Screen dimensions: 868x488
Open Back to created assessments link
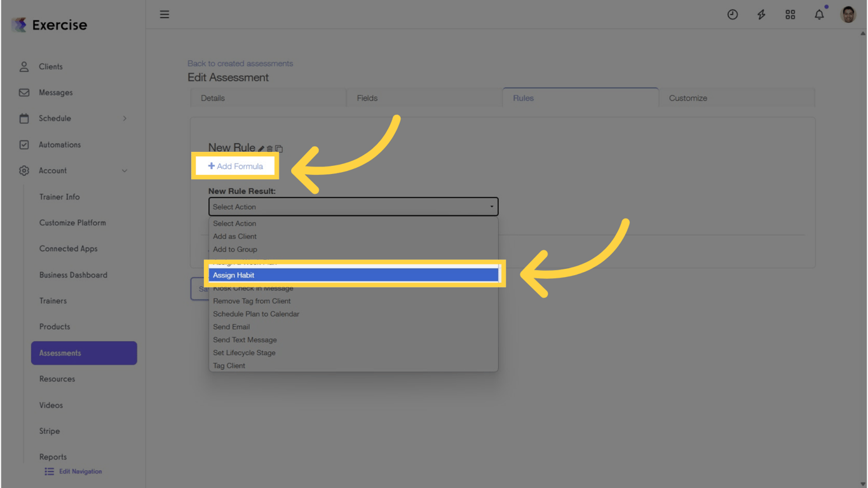(240, 63)
